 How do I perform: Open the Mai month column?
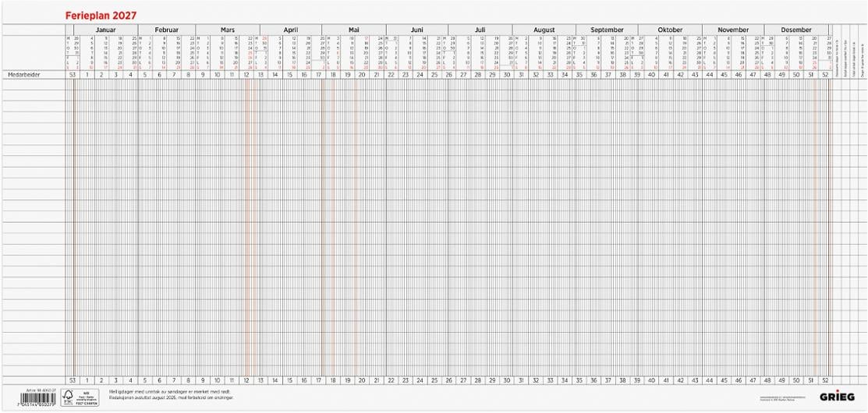click(x=354, y=30)
